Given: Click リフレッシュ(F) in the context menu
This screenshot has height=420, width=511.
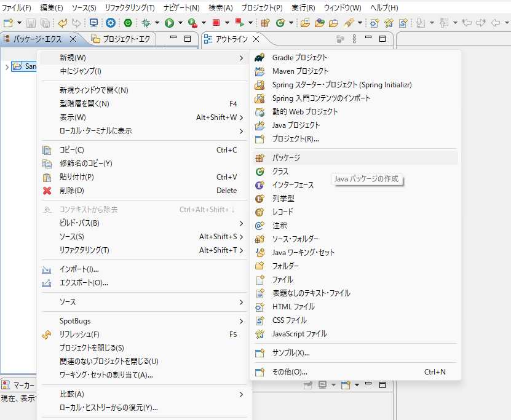Looking at the screenshot, I should click(x=79, y=335).
